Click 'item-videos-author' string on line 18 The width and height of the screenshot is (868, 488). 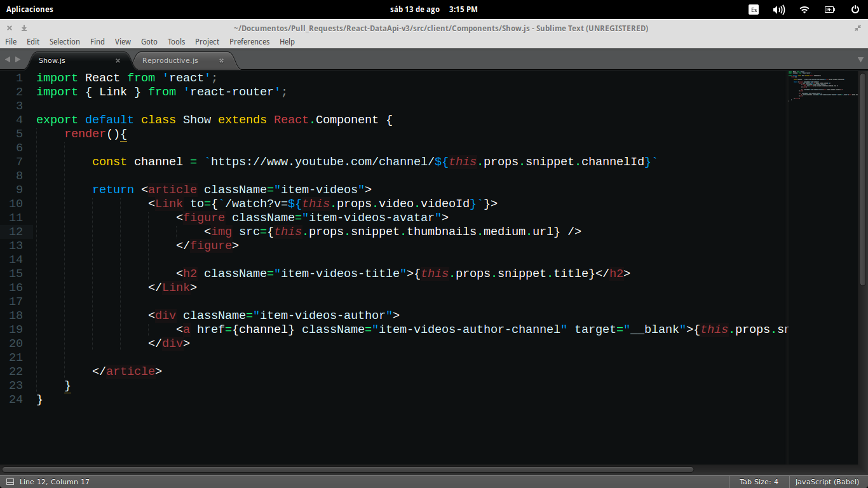click(323, 315)
